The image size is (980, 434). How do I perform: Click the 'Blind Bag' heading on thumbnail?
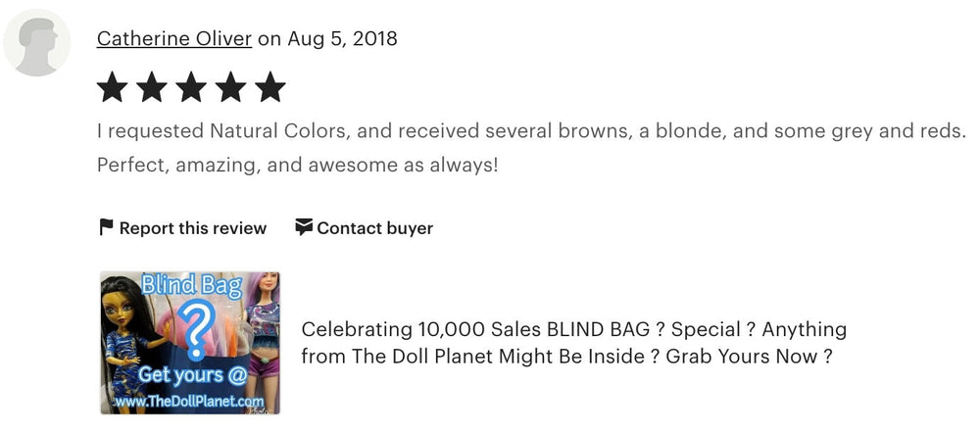(192, 285)
